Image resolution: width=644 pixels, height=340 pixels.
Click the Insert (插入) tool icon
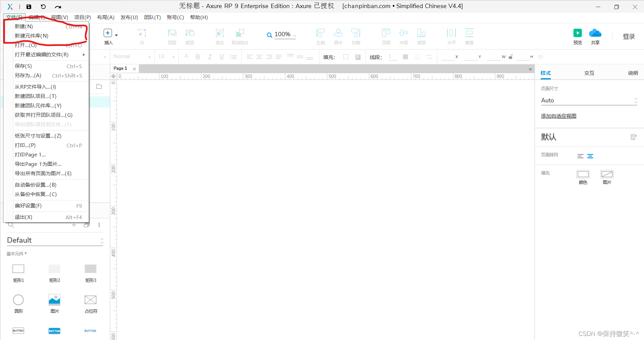tap(108, 33)
